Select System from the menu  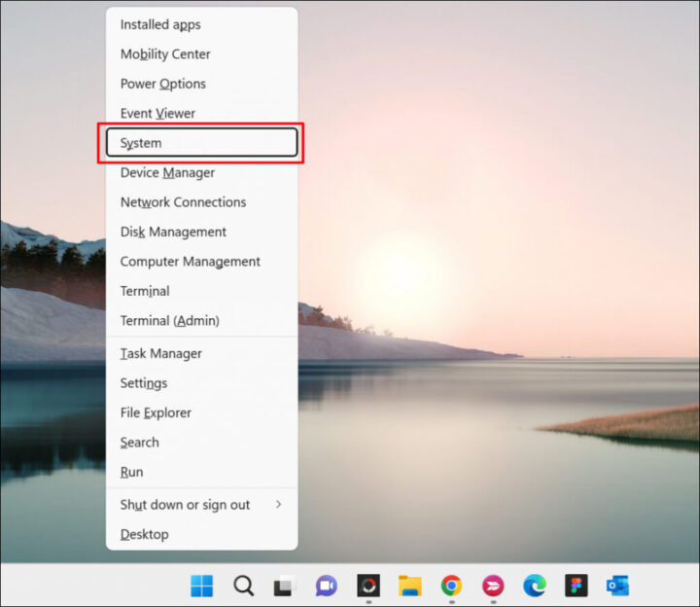pyautogui.click(x=201, y=143)
